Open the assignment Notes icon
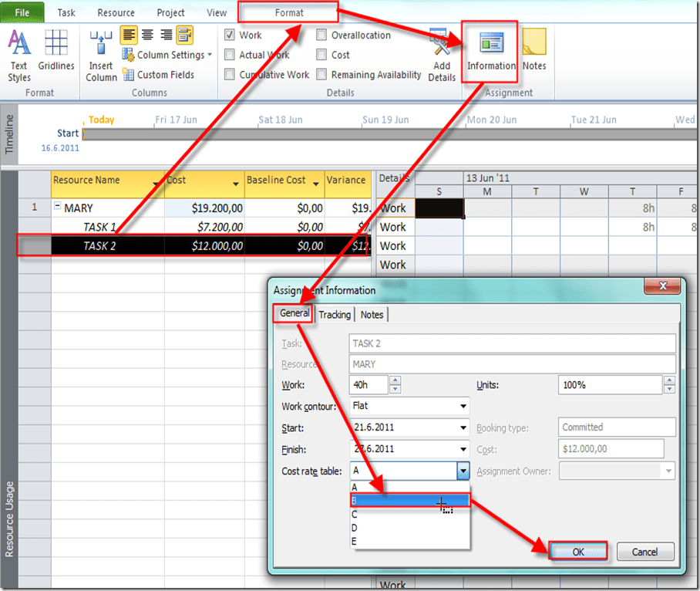This screenshot has width=700, height=591. pyautogui.click(x=534, y=50)
